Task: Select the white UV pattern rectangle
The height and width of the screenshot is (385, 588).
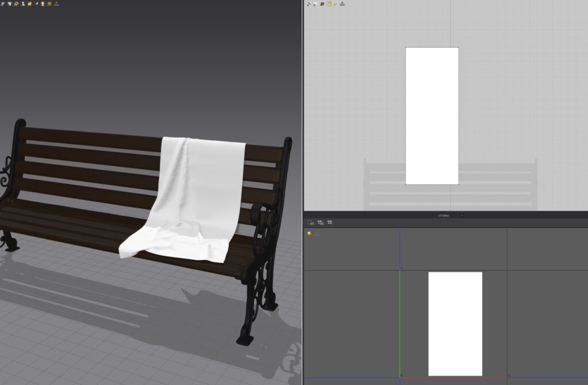Action: pos(432,115)
